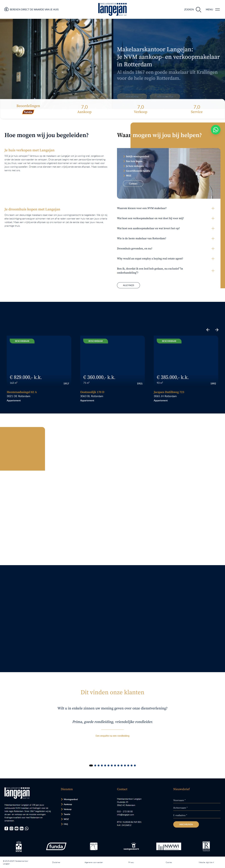
Task: Click the Contact button on the photo
Action: 133,184
